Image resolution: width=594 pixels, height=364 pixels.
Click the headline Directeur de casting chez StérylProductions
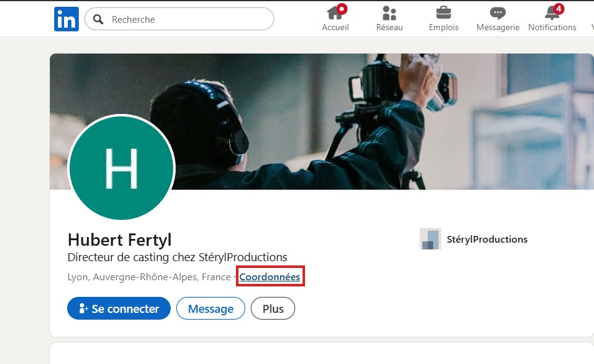(x=177, y=257)
